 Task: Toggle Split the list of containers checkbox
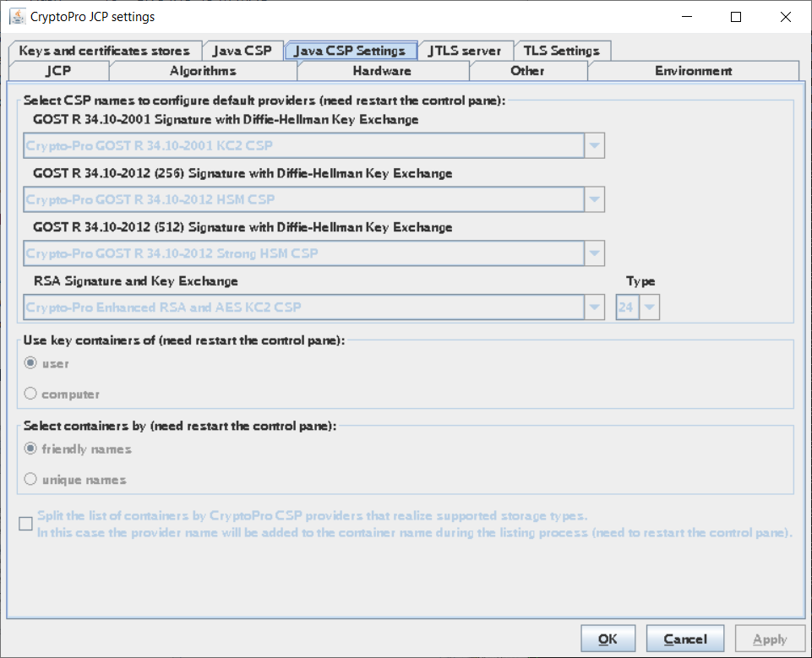tap(25, 524)
